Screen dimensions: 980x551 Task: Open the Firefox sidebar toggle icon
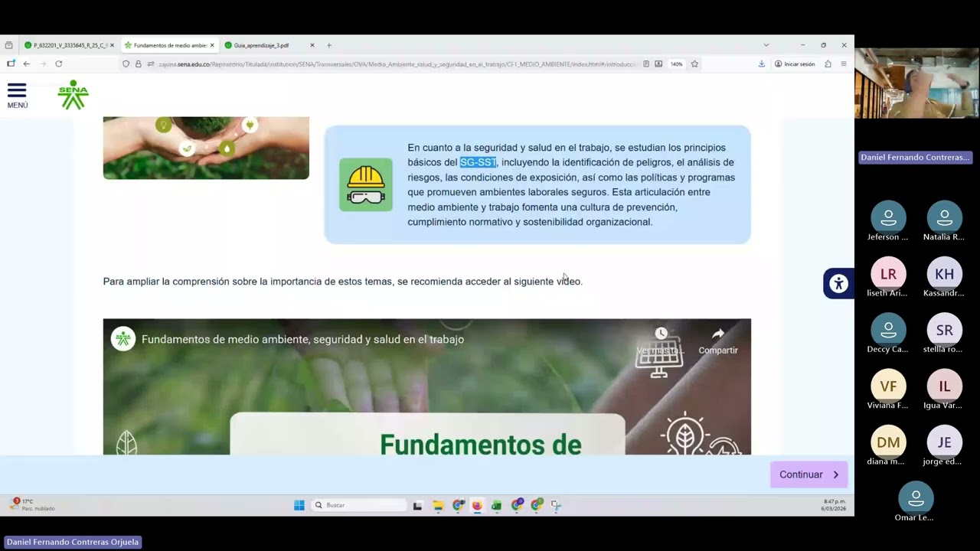(11, 64)
